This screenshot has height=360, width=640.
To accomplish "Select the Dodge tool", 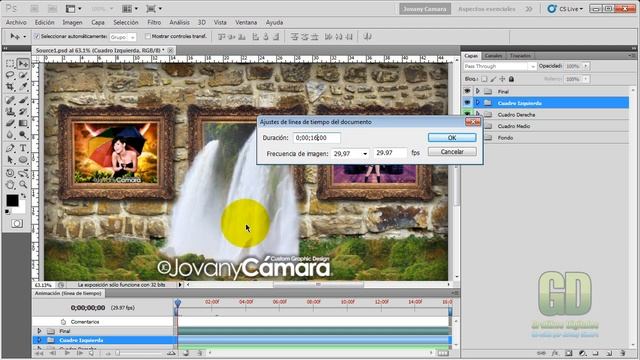I will [x=23, y=135].
